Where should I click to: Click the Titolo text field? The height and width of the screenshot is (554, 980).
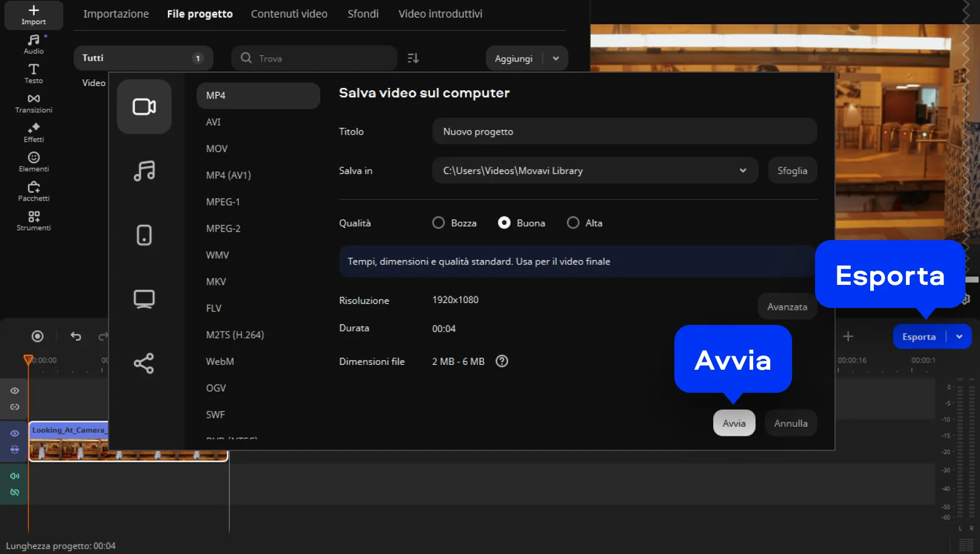coord(624,132)
